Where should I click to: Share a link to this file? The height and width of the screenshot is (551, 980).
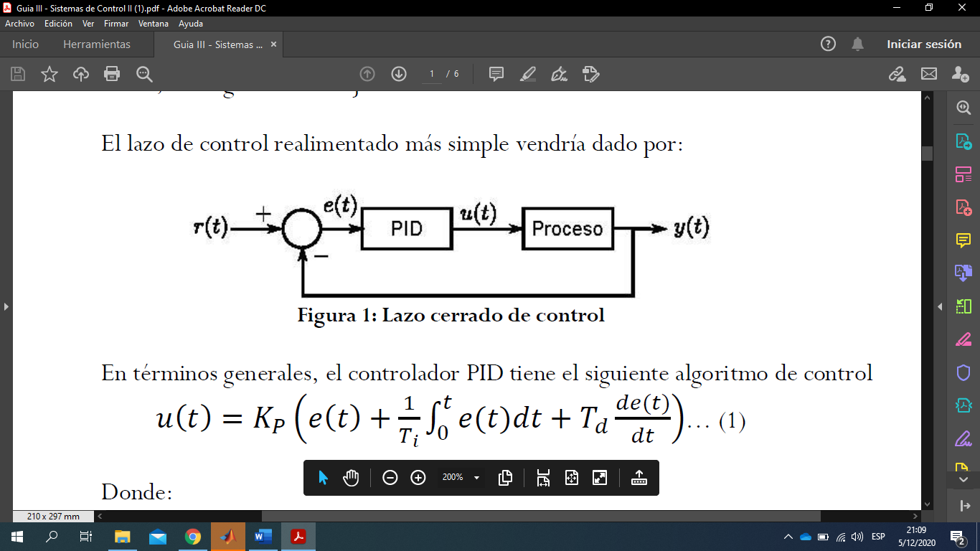[897, 74]
